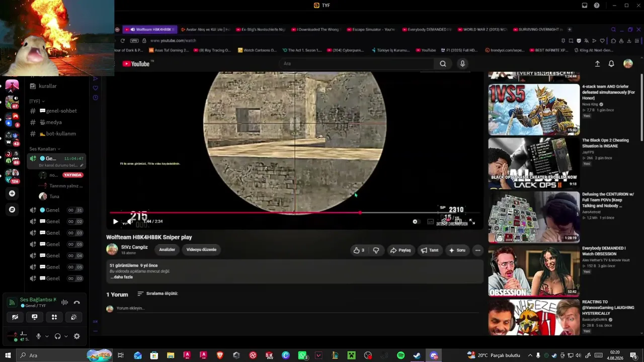Image resolution: width=644 pixels, height=362 pixels.
Task: Reload the browser page
Action: [122, 41]
